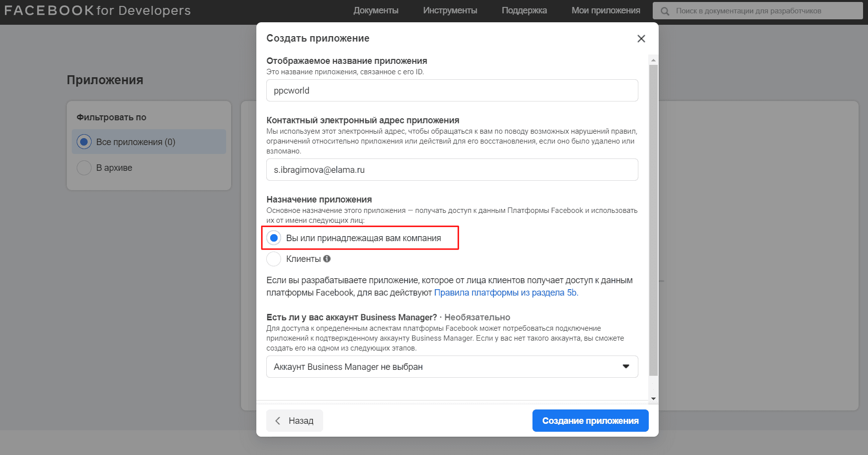Click the Приложения page heading
The width and height of the screenshot is (868, 455).
pos(105,80)
